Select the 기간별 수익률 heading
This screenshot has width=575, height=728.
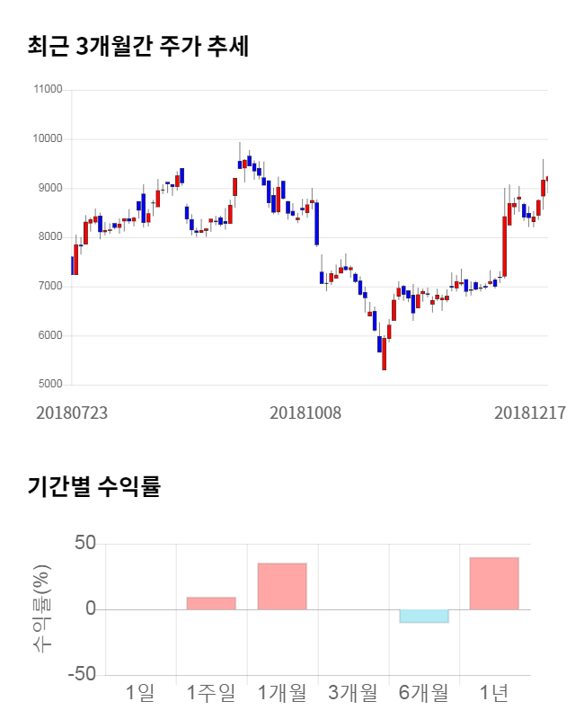pyautogui.click(x=93, y=487)
